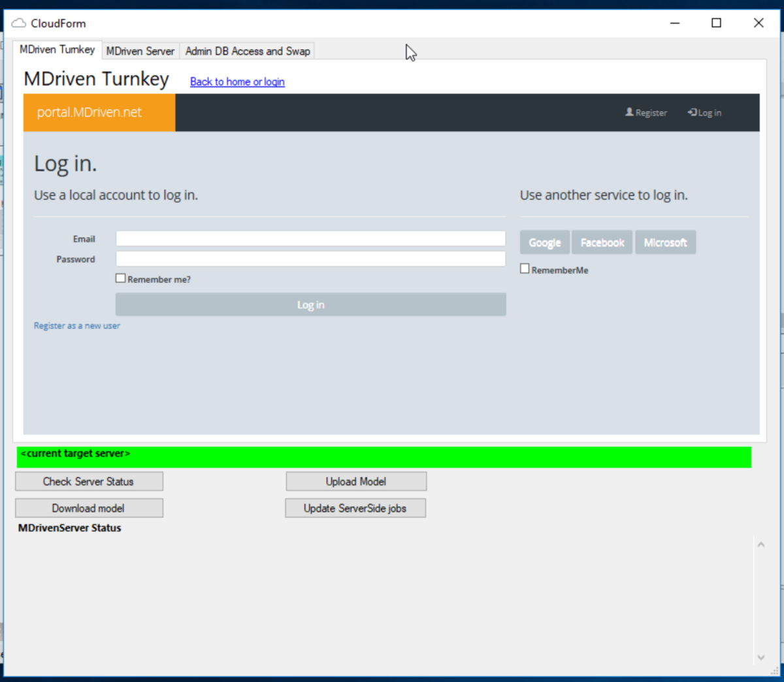Select the MDrivenServer Status label
This screenshot has width=784, height=682.
(x=69, y=528)
